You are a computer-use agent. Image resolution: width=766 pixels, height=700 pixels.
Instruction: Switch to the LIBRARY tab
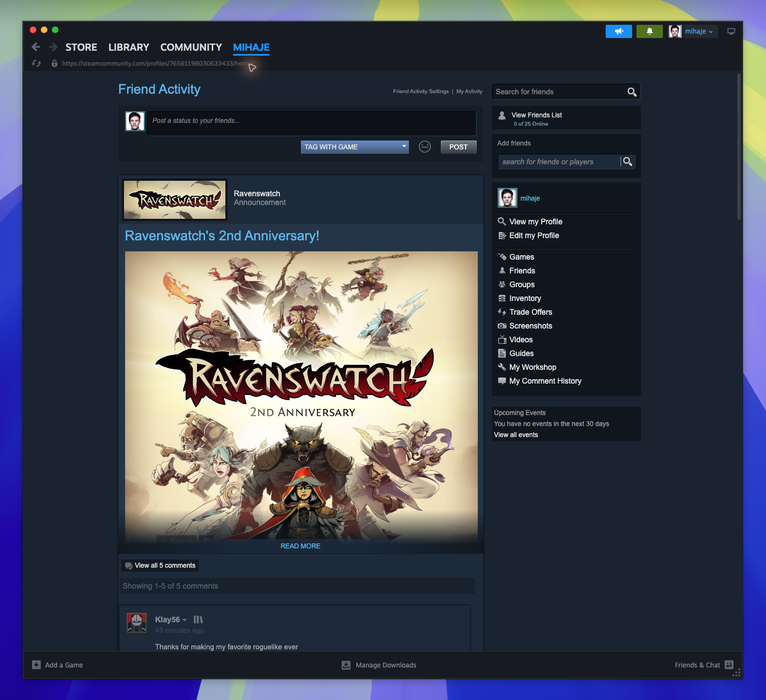click(129, 47)
